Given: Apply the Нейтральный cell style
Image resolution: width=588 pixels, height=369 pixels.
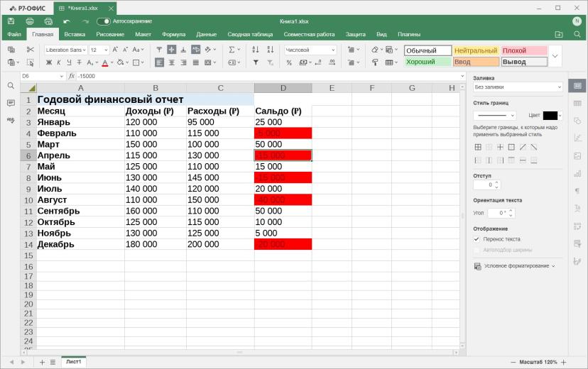Looking at the screenshot, I should pyautogui.click(x=476, y=50).
